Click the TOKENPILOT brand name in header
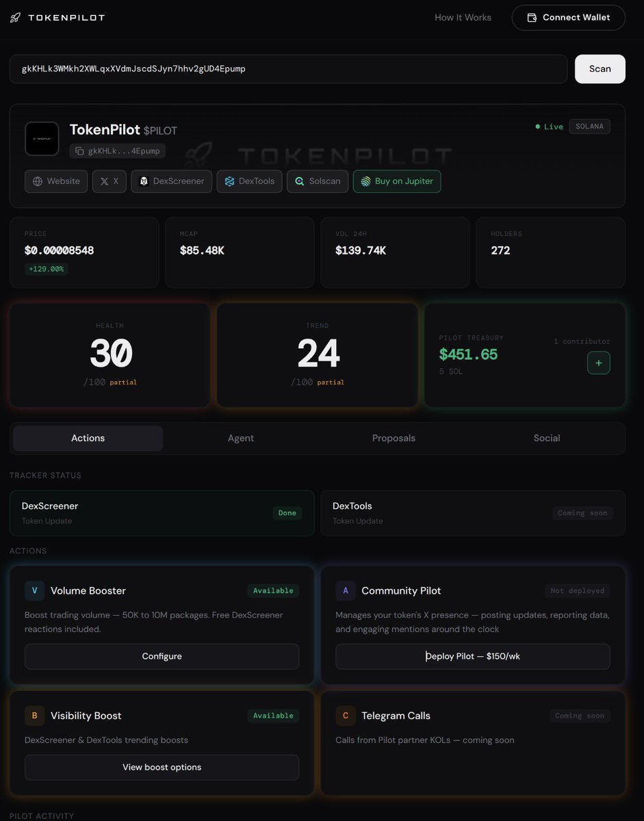This screenshot has width=644, height=821. [66, 18]
